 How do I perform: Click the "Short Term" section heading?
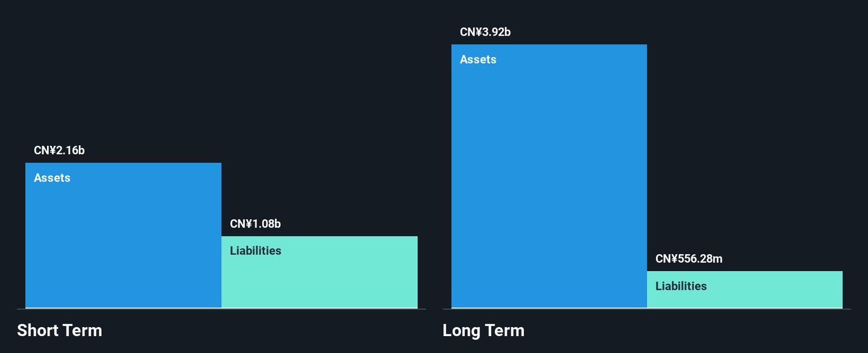pyautogui.click(x=59, y=331)
